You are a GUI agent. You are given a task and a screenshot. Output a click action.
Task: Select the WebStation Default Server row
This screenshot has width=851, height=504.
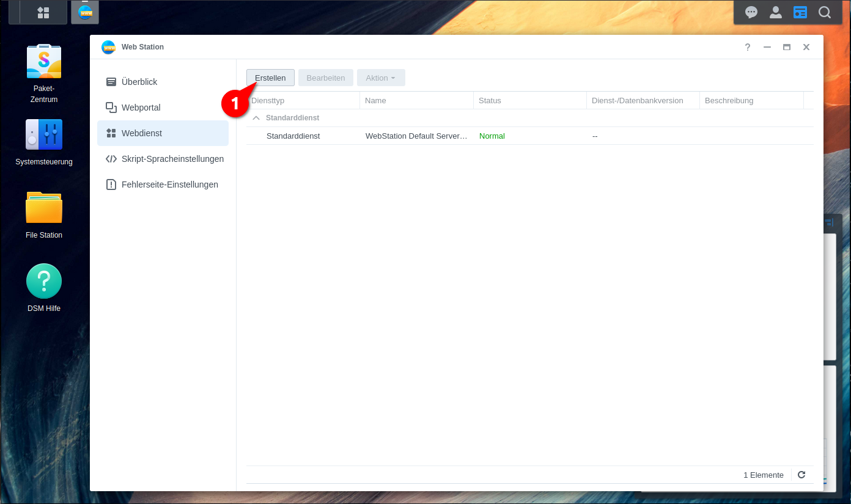[x=416, y=136]
